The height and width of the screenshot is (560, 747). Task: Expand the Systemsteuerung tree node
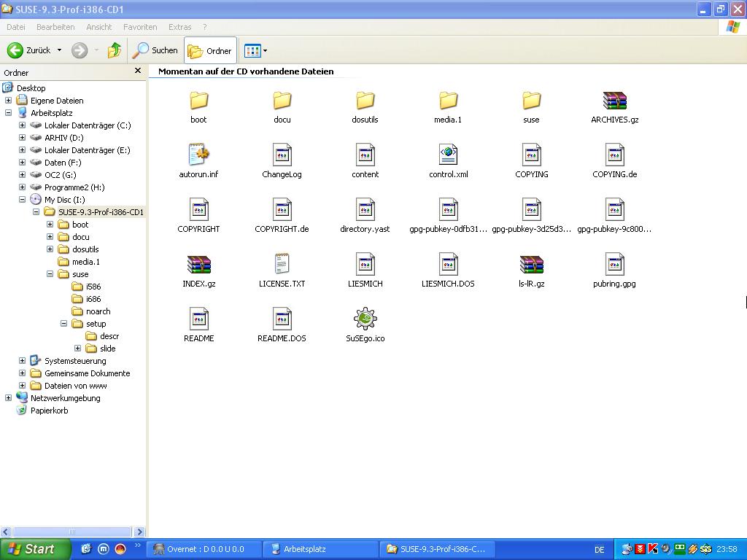[x=22, y=360]
